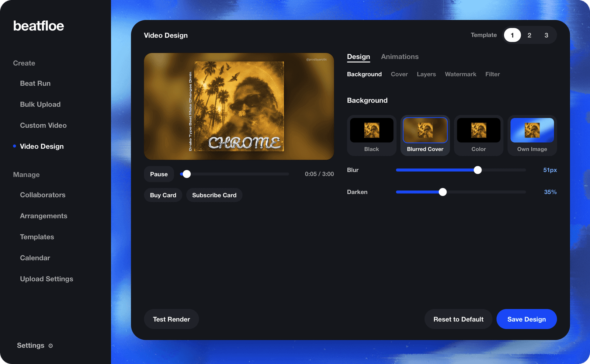The image size is (590, 364).
Task: Go to the Templates page
Action: (37, 237)
